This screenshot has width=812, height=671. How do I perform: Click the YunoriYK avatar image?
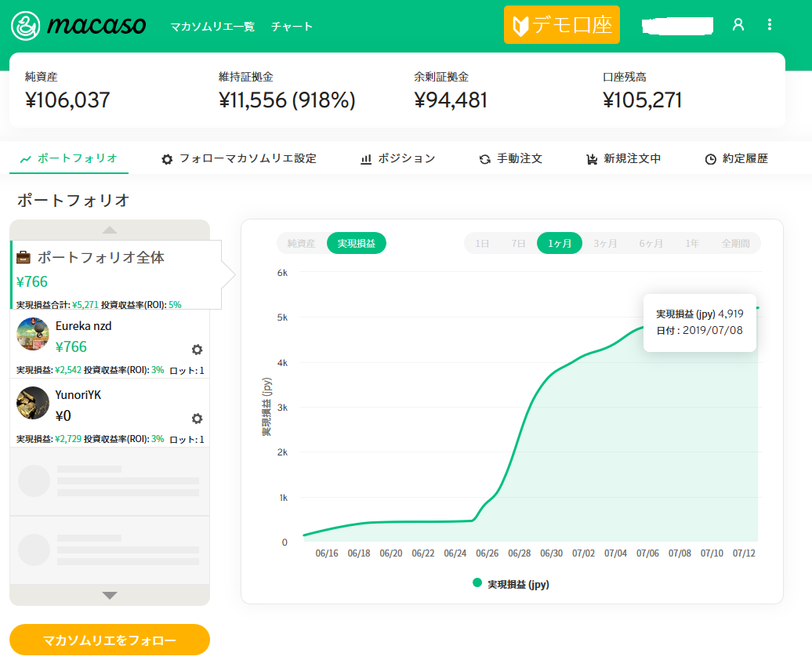pyautogui.click(x=33, y=403)
